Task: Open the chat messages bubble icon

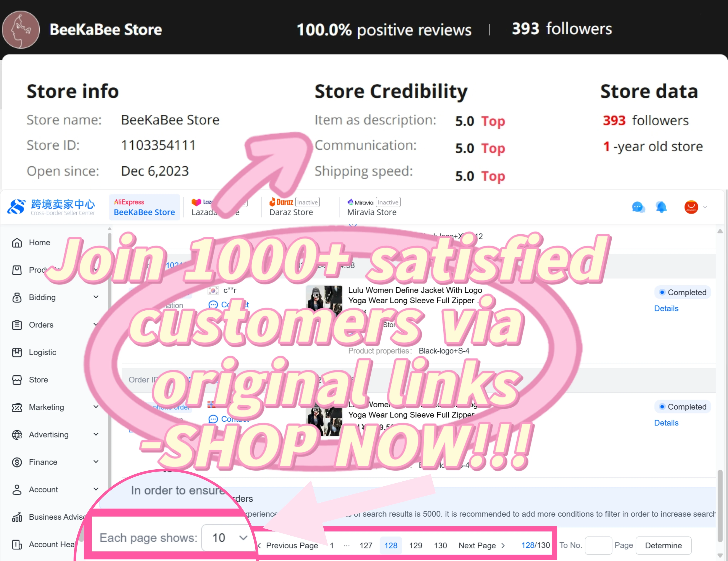Action: tap(638, 207)
